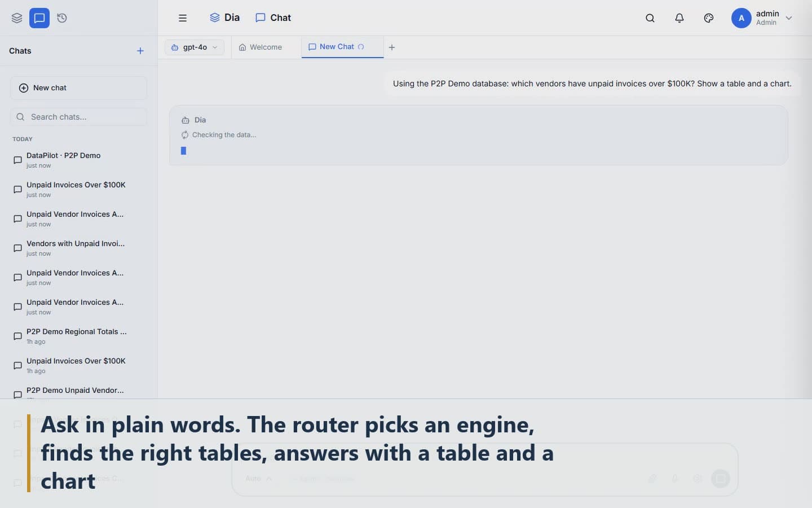Click the user question about unpaid invoices
This screenshot has height=508, width=812.
pos(592,84)
